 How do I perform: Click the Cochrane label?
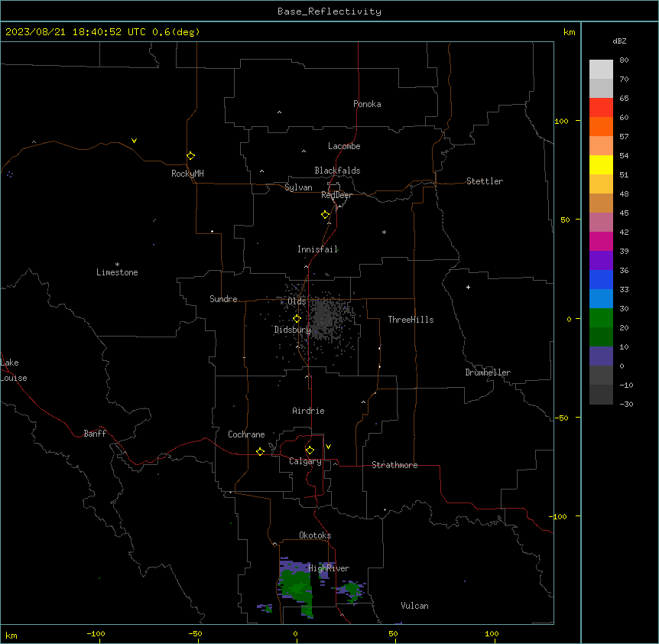(x=246, y=434)
